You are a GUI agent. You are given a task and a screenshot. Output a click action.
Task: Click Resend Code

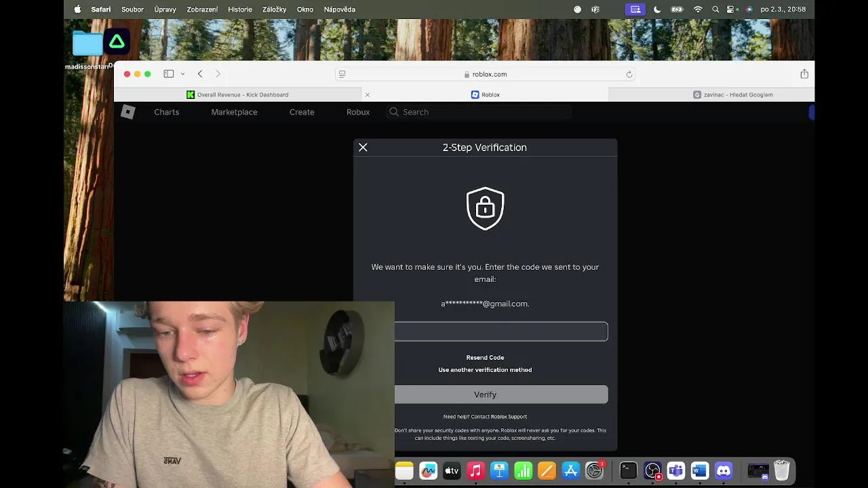click(485, 357)
